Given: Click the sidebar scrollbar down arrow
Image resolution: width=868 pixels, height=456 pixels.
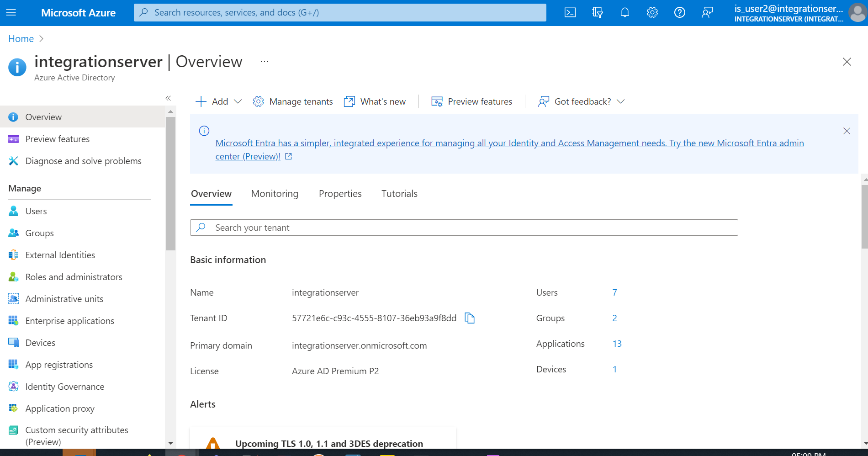Looking at the screenshot, I should coord(170,443).
